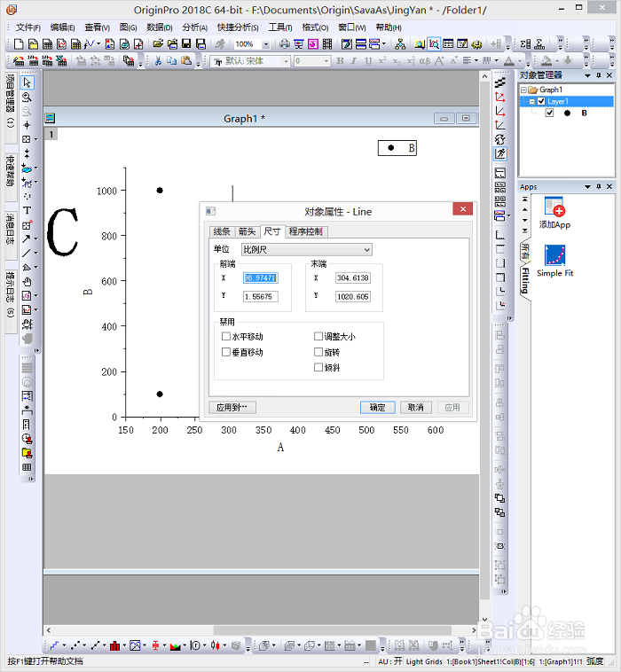This screenshot has height=672, width=621.
Task: Click the New Project icon
Action: (x=19, y=44)
